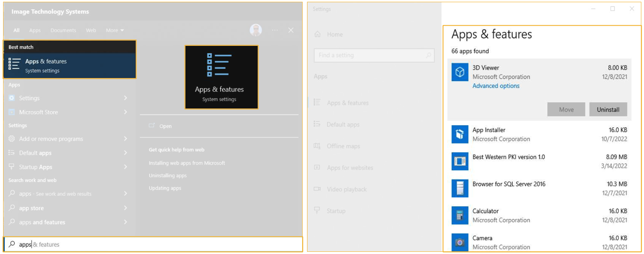Screen dimensions: 644x254
Task: Select Apps & features best match result
Action: (x=70, y=66)
